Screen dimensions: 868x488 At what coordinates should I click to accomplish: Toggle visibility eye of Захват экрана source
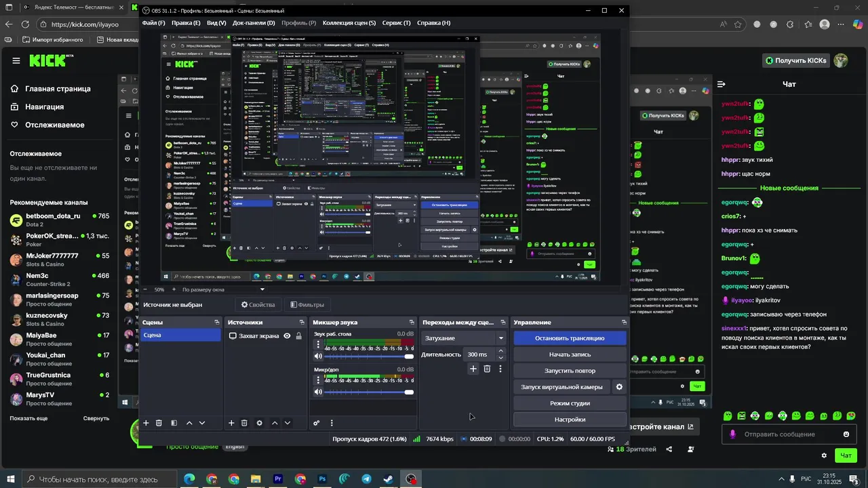click(x=287, y=335)
